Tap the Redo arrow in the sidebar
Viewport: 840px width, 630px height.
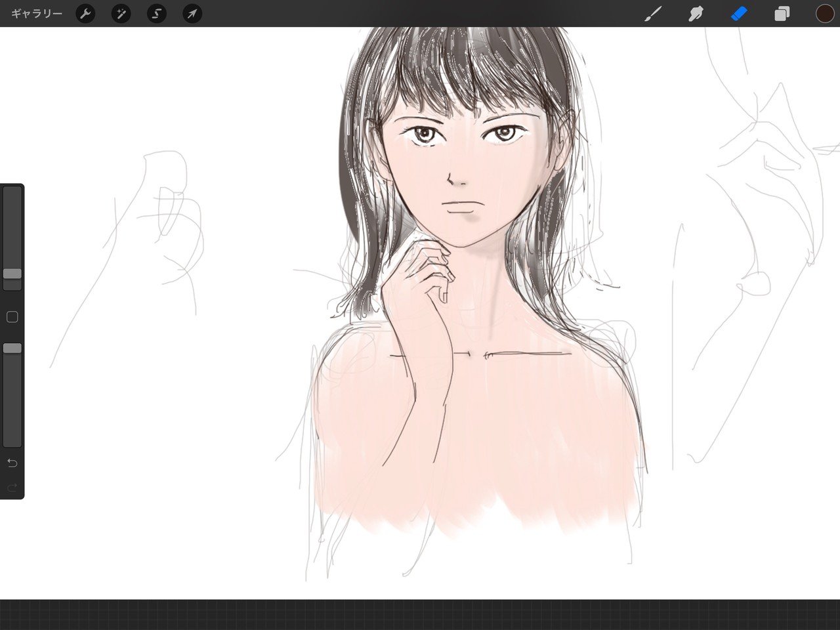12,487
